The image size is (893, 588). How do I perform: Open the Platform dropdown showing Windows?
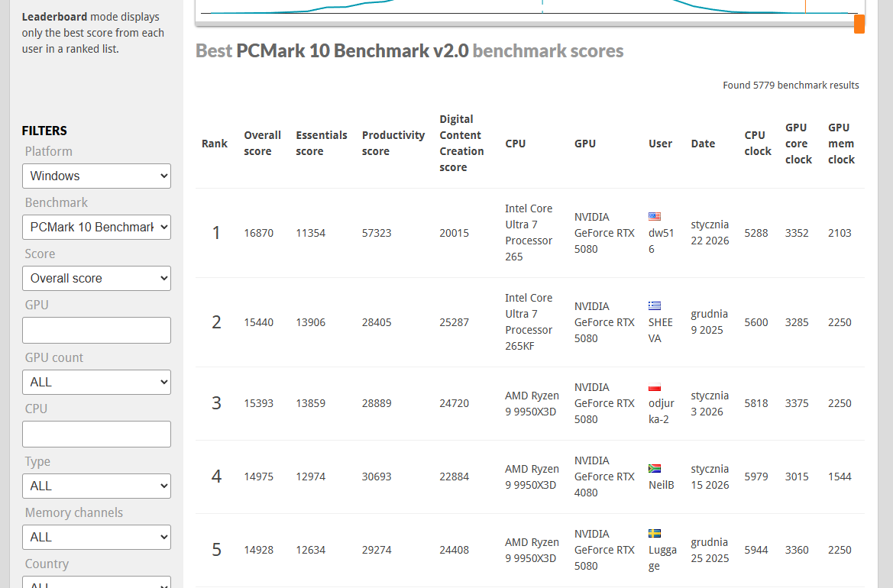click(x=96, y=176)
